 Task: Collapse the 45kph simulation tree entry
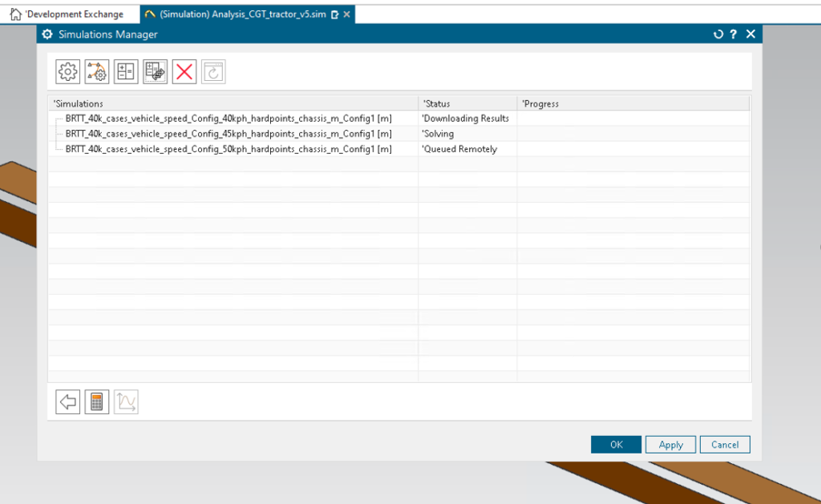point(58,133)
